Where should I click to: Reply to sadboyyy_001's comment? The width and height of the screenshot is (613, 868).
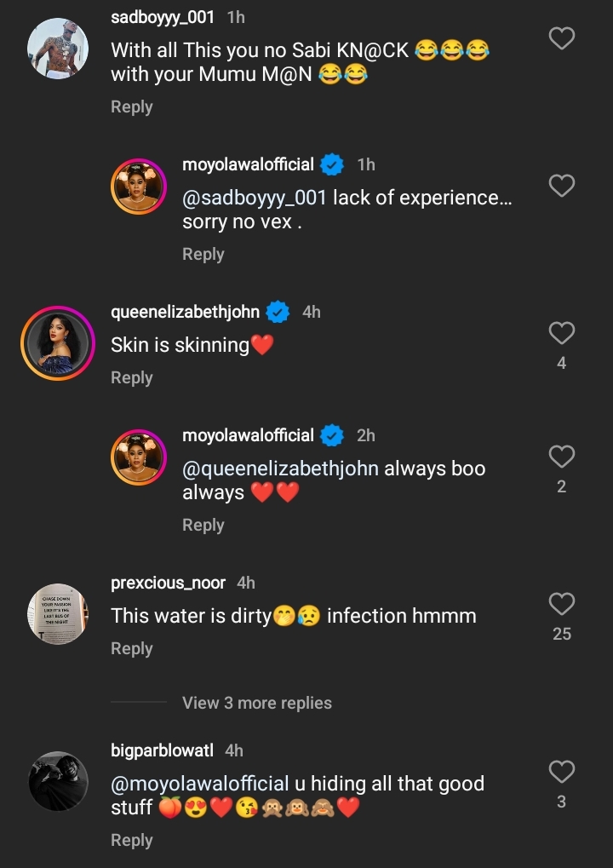point(131,107)
